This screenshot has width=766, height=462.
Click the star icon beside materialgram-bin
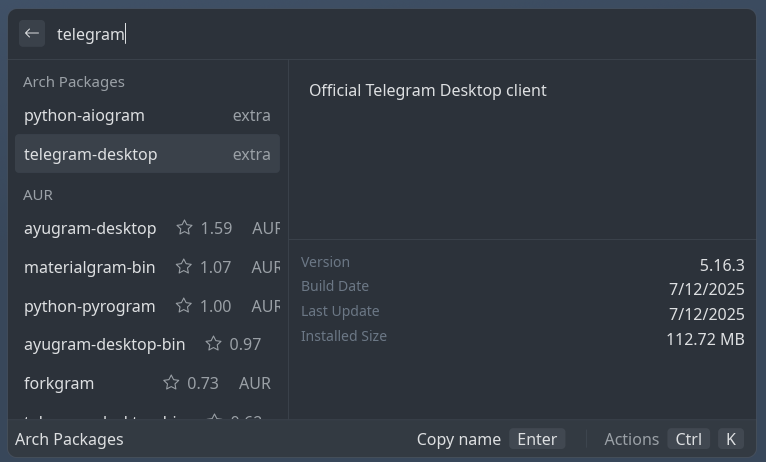[x=184, y=267]
